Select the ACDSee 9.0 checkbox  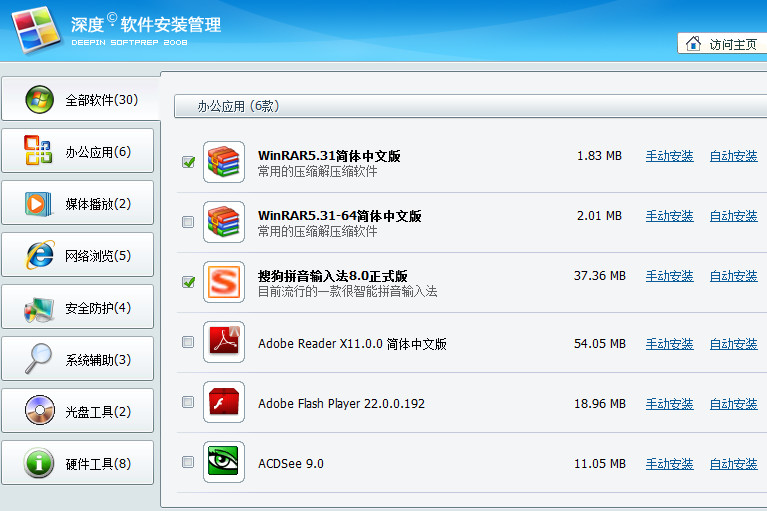pyautogui.click(x=188, y=462)
